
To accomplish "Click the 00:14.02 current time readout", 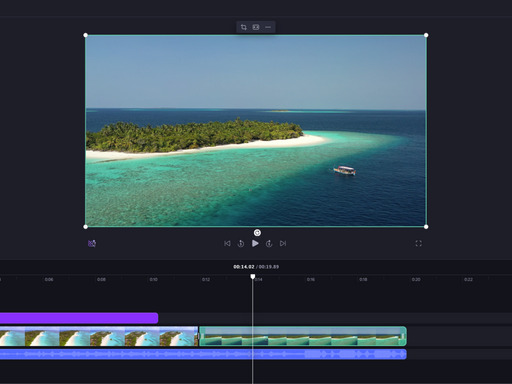I will (x=244, y=267).
